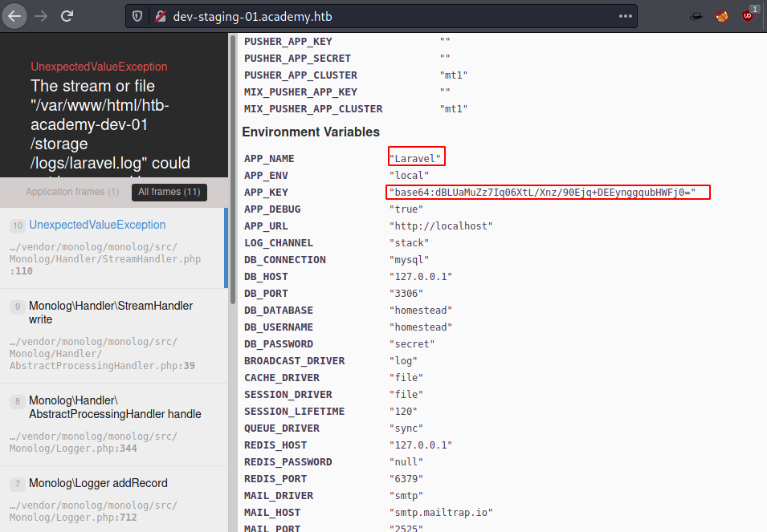Screen dimensions: 767x532
Task: Open the page actions three-dot menu
Action: click(625, 16)
